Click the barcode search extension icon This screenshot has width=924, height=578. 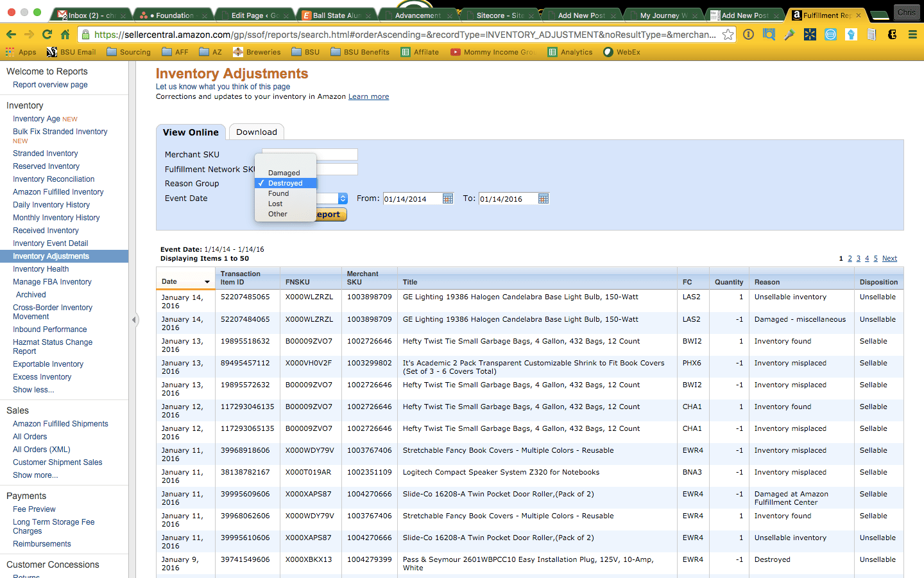(x=769, y=35)
